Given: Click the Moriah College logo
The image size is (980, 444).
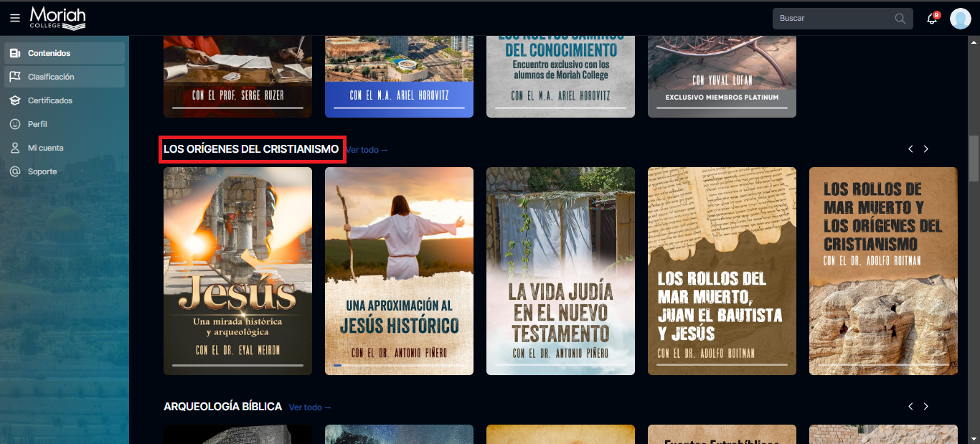Looking at the screenshot, I should [57, 18].
